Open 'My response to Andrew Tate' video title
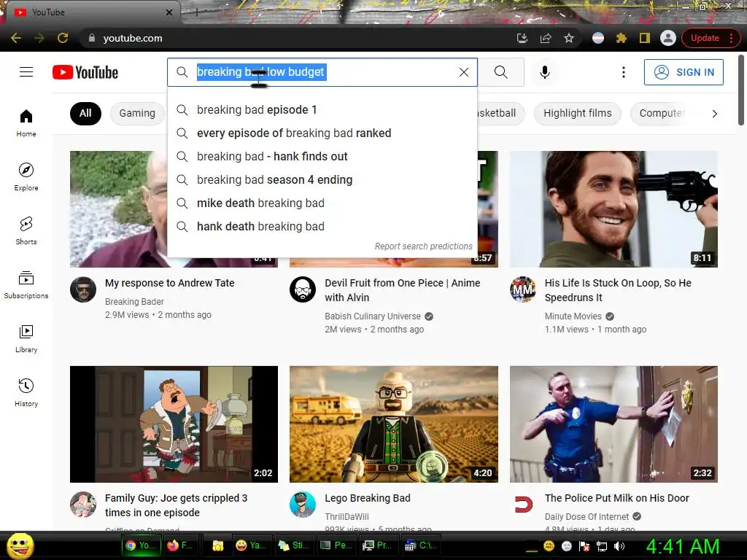747x560 pixels. (x=169, y=283)
